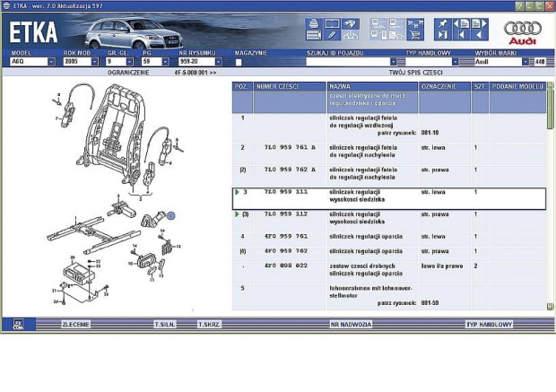Click the greyed monitor-and-tower computer icon
Image resolution: width=556 pixels, height=392 pixels.
click(378, 35)
